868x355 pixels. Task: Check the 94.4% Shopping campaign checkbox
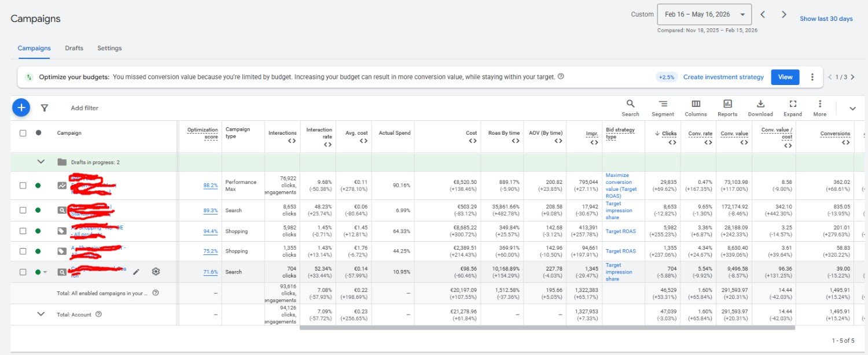point(23,231)
